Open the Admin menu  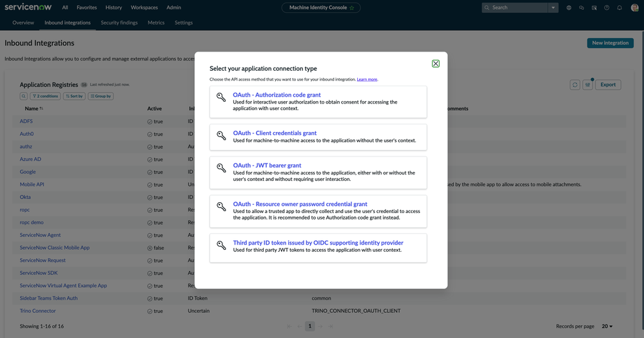174,7
